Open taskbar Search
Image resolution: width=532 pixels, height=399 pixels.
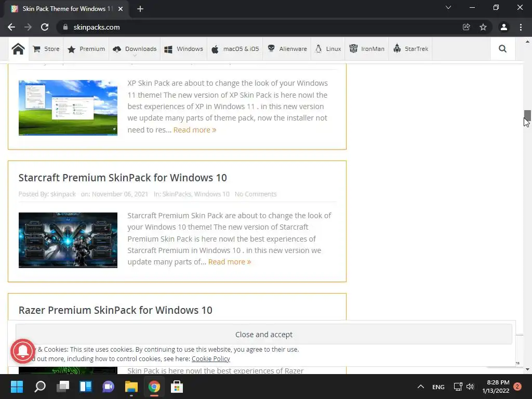(40, 387)
